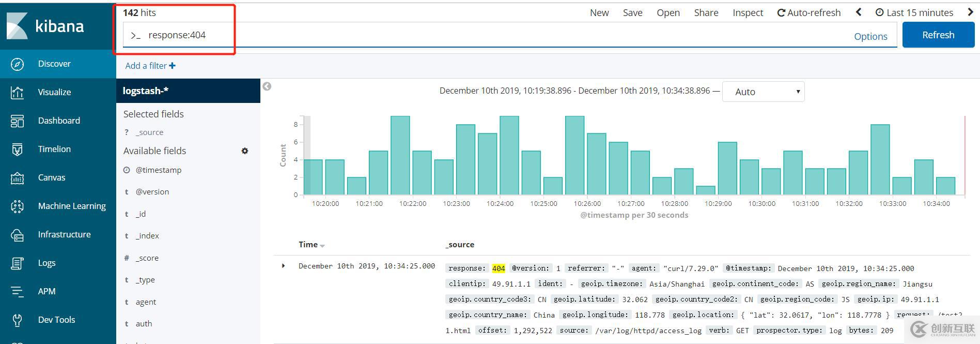Open the logstash-* index pattern selector
Image resolution: width=980 pixels, height=344 pixels.
pos(188,91)
